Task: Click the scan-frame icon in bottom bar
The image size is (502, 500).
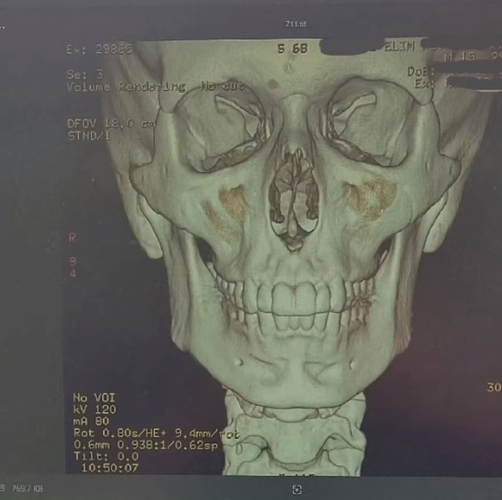Action: (297, 489)
